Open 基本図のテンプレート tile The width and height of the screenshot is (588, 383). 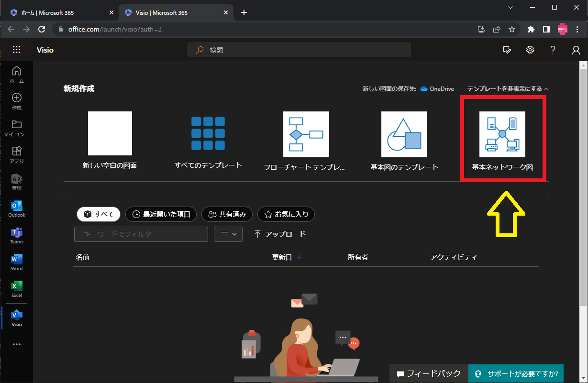(404, 141)
